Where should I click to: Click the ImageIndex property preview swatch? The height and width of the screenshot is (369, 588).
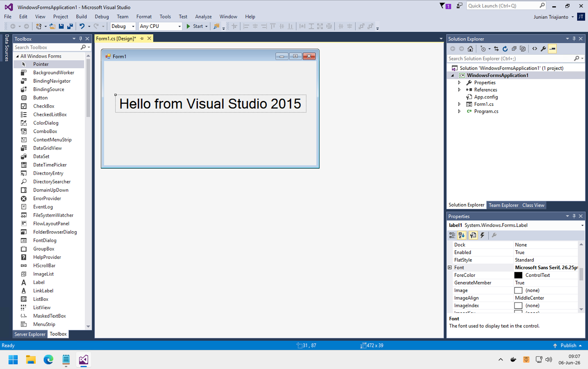[x=518, y=305]
